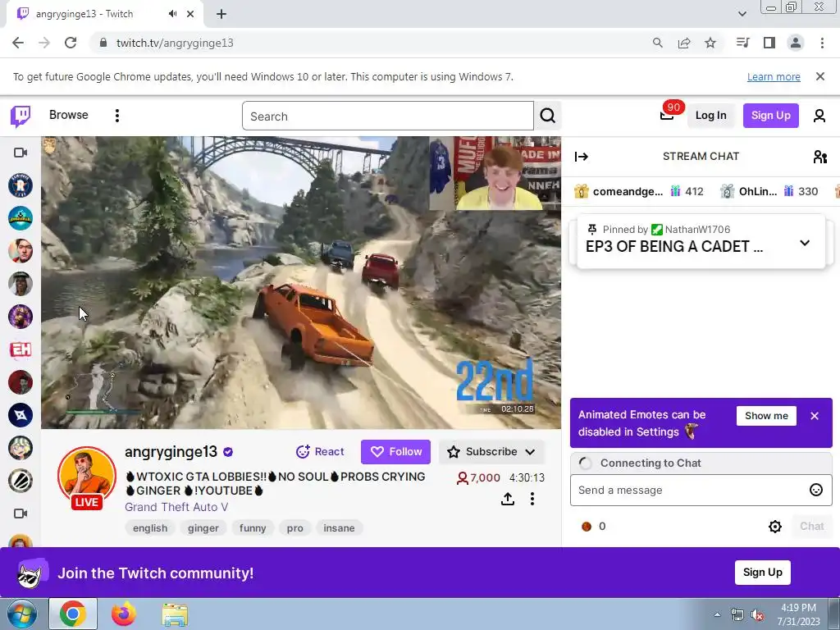Open a new browser tab

[221, 14]
